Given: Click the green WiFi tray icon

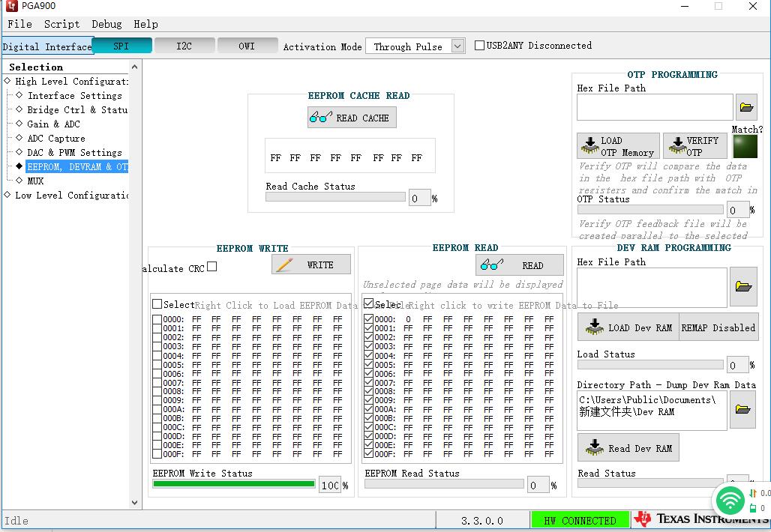Looking at the screenshot, I should (730, 500).
